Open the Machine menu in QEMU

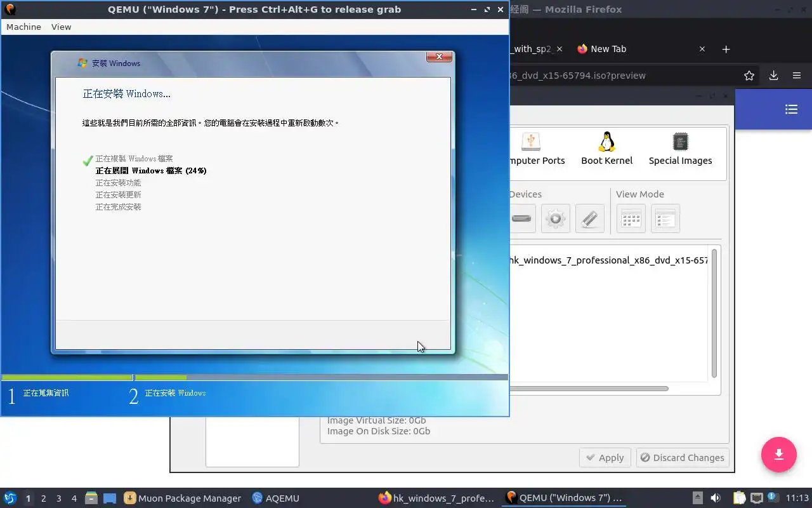23,27
